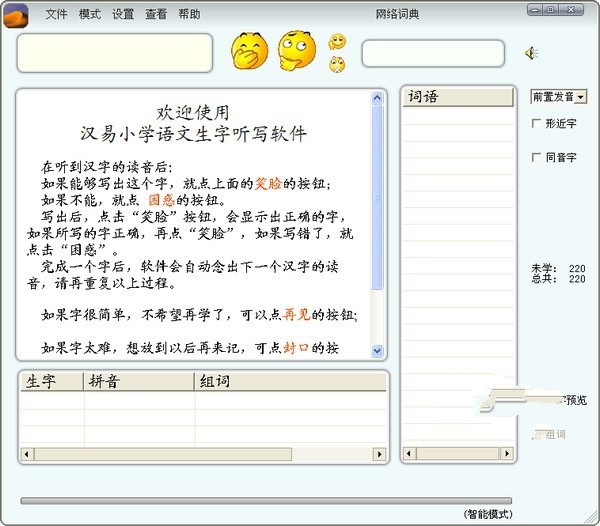Click the yellow text input box

(x=115, y=53)
